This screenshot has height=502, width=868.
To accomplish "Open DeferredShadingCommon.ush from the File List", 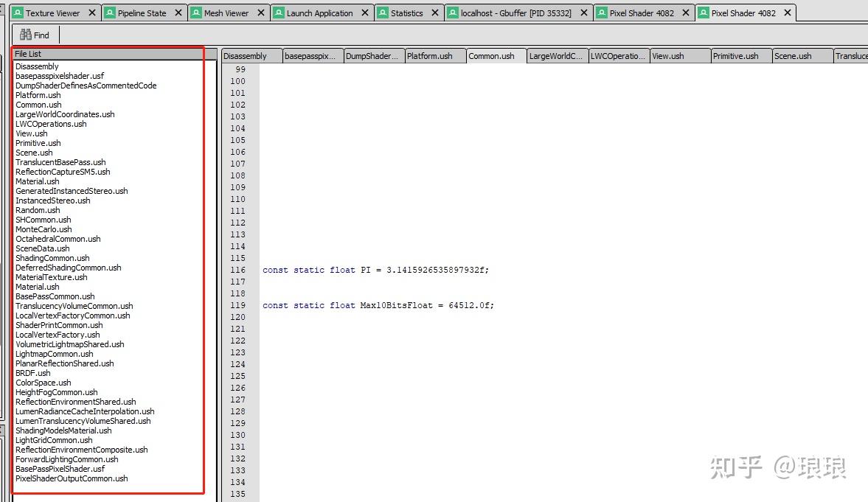I will (68, 268).
